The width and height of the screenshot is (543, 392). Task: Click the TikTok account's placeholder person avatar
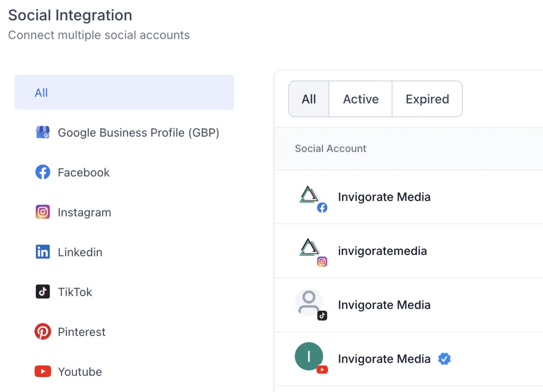(x=309, y=302)
